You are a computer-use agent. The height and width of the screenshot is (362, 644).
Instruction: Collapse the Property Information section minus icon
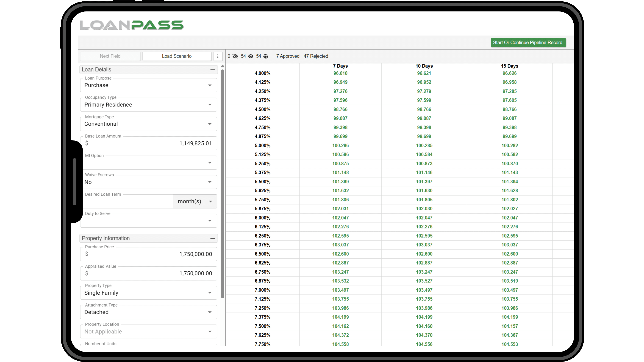pos(213,238)
